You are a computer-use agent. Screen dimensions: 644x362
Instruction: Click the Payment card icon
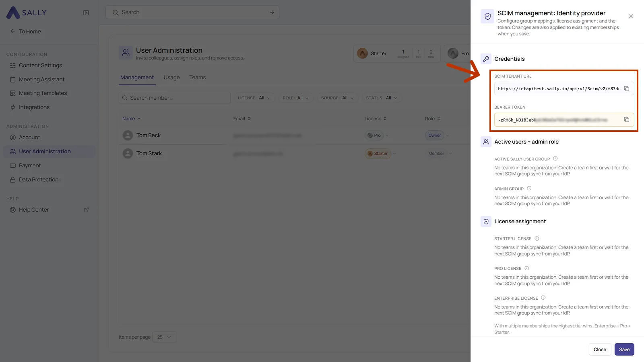pyautogui.click(x=13, y=165)
